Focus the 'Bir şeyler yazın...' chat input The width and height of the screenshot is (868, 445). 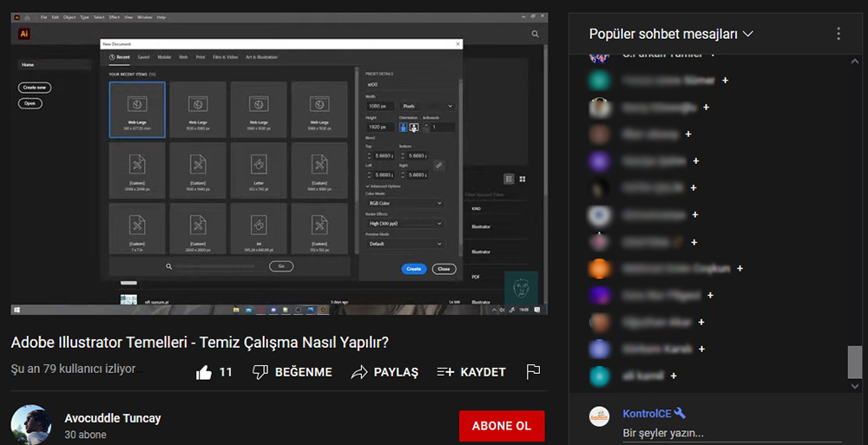(x=731, y=433)
